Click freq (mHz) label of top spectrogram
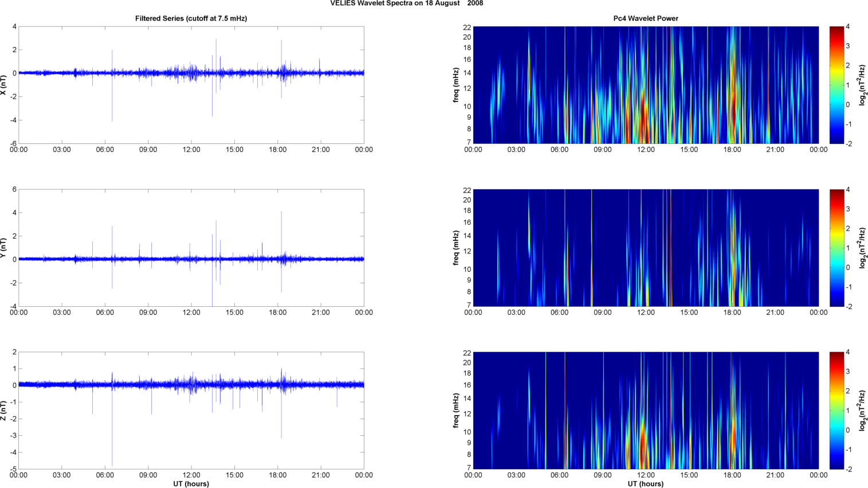The image size is (868, 488). pos(456,85)
